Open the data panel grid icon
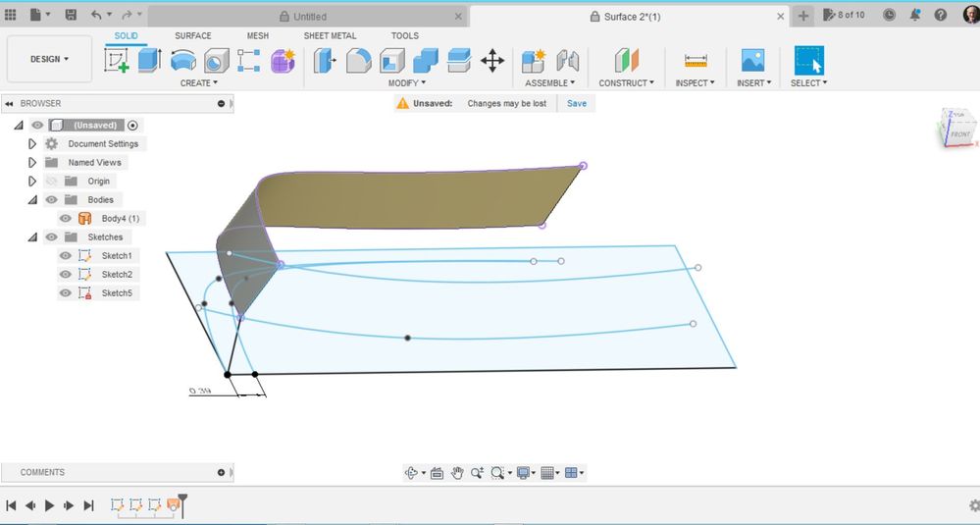 point(10,15)
